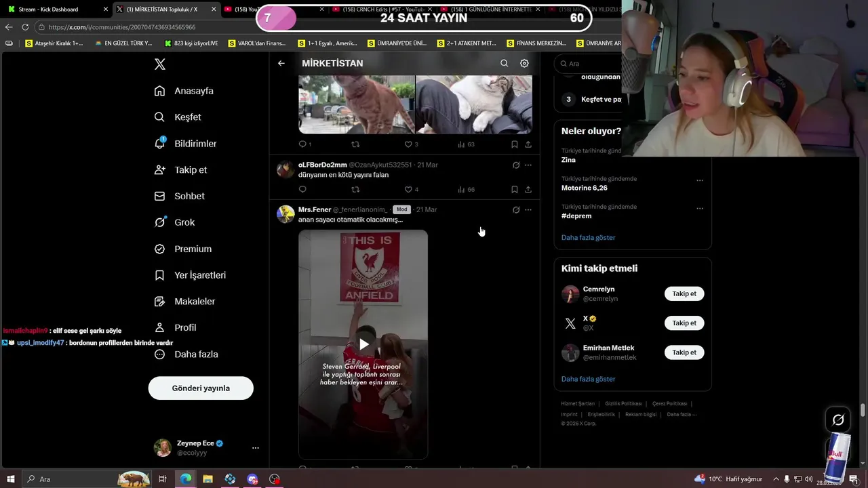Switch to Stream - Kick Dashboard tab

click(47, 9)
